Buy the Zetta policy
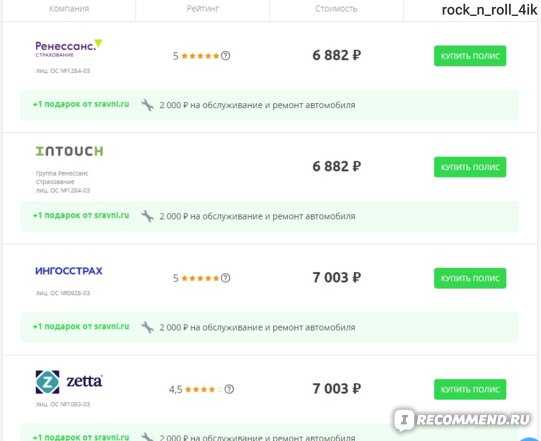 pos(470,389)
